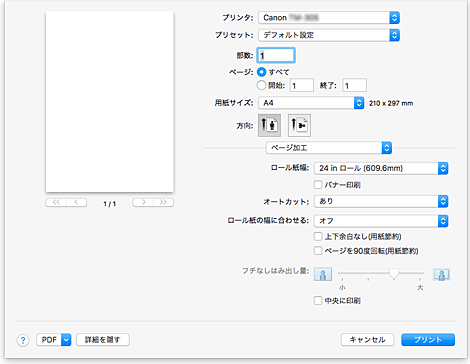Screen dimensions: 470x364
Task: Click small borderless extension icon
Action: (323, 274)
